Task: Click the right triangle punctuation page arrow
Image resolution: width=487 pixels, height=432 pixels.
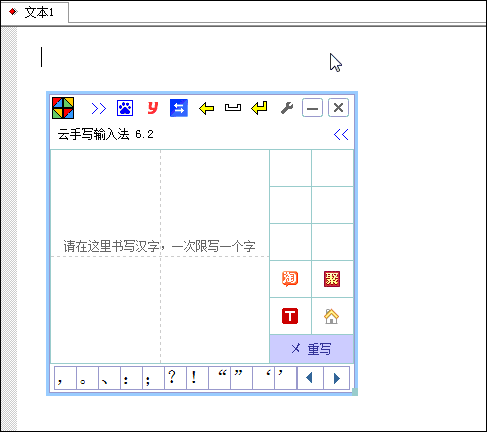Action: [336, 378]
